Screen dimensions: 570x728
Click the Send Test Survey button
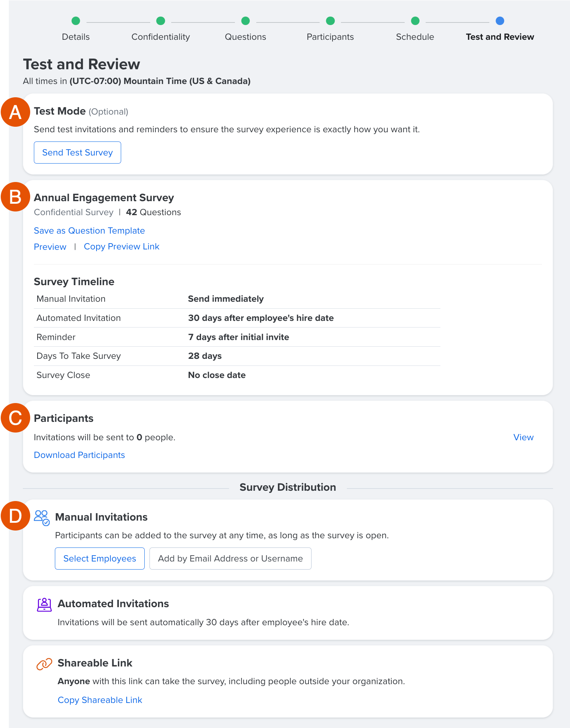tap(77, 153)
